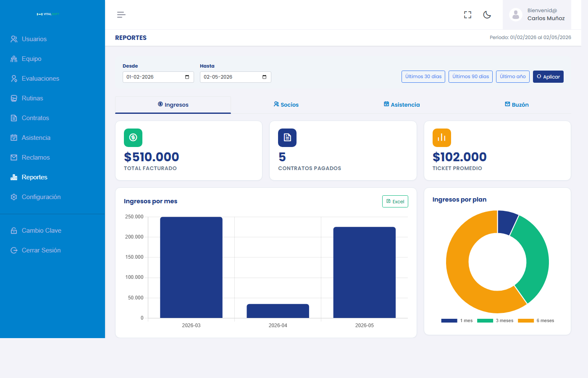Viewport: 588px width, 378px height.
Task: Open the Asistencia reports tab
Action: point(402,105)
